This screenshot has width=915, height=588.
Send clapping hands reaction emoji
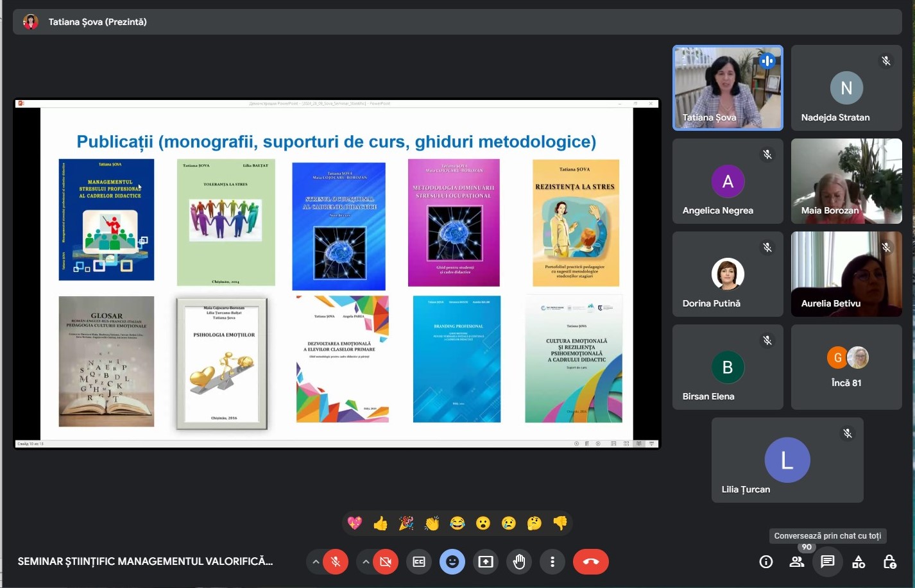pos(432,523)
